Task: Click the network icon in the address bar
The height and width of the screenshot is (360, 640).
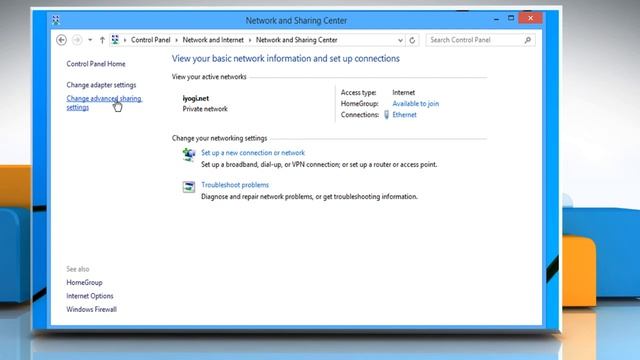Action: click(x=115, y=40)
